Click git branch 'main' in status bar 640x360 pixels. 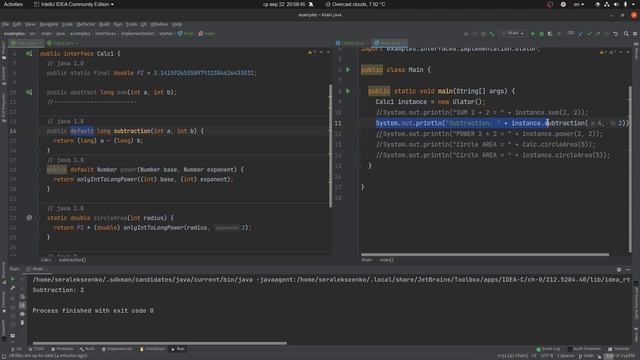point(587,356)
